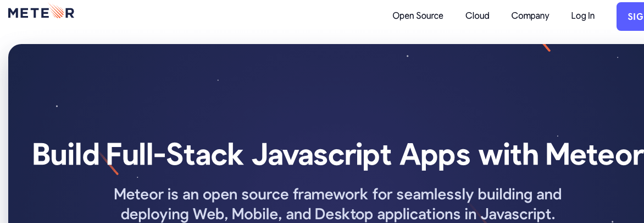
Task: Click the purple Sign Up button
Action: point(630,17)
